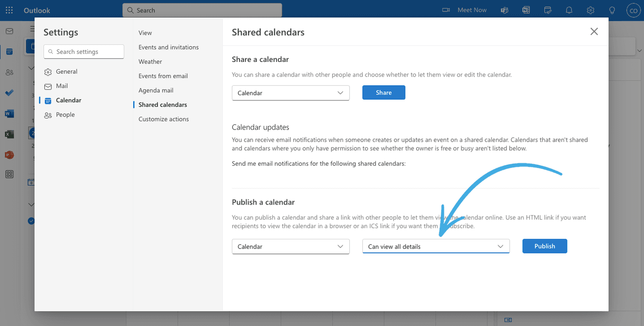Click inside the Search settings field
644x326 pixels.
coord(84,51)
